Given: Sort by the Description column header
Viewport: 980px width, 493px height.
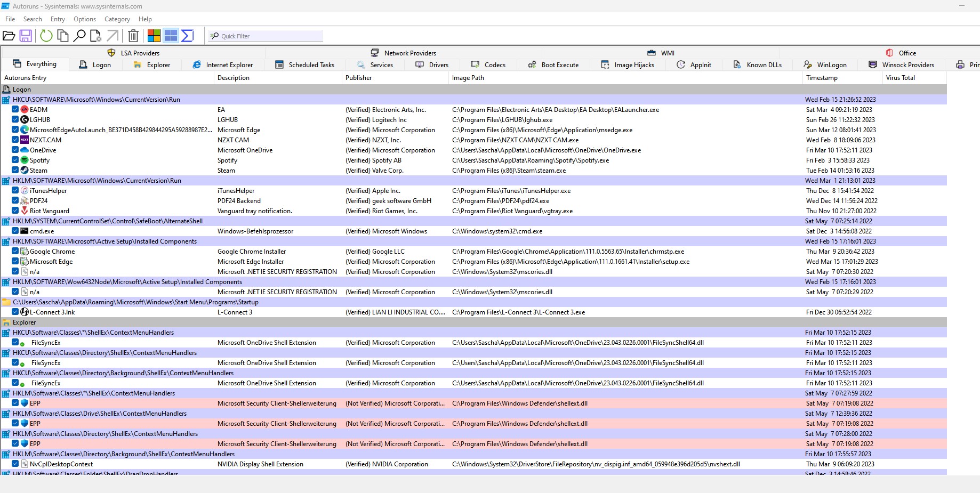Looking at the screenshot, I should (x=278, y=78).
